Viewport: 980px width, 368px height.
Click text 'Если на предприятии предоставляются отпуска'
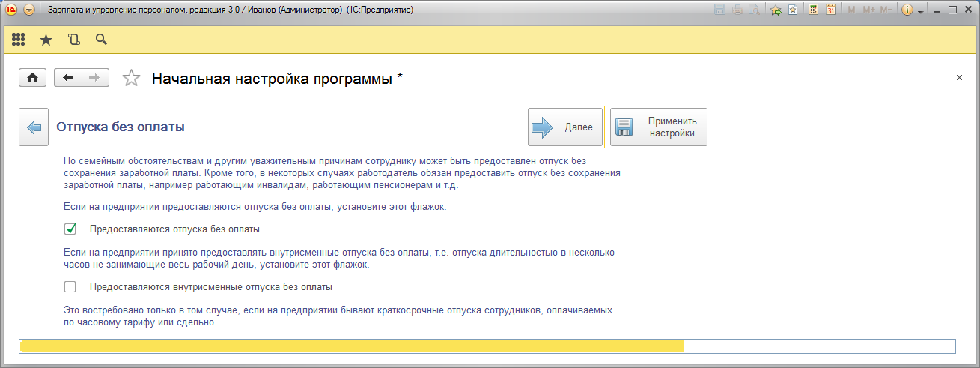tap(255, 206)
